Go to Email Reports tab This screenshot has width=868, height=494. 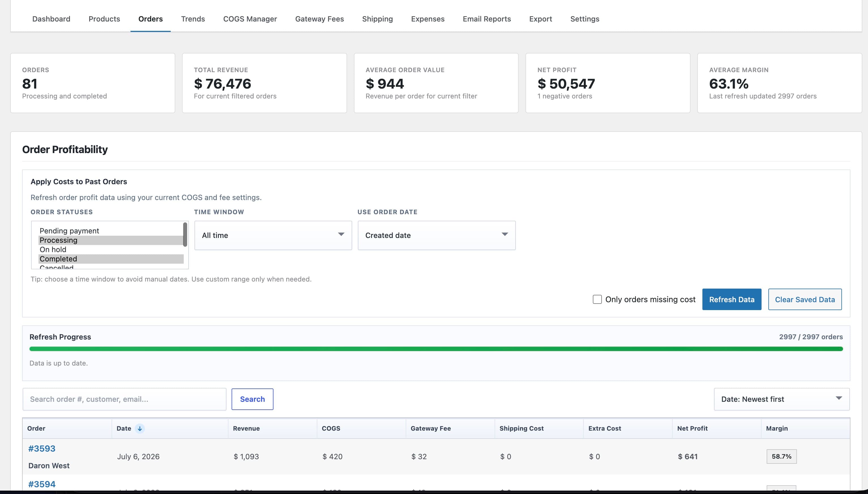(x=486, y=19)
